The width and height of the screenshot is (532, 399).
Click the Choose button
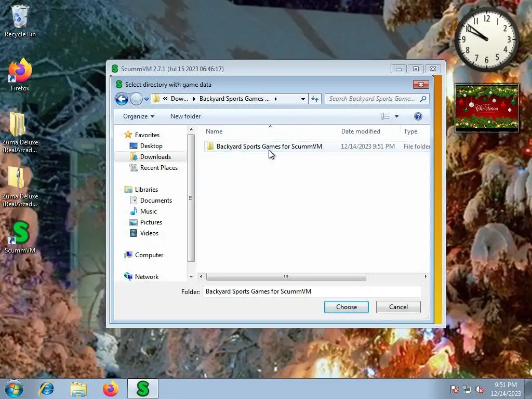click(x=347, y=307)
